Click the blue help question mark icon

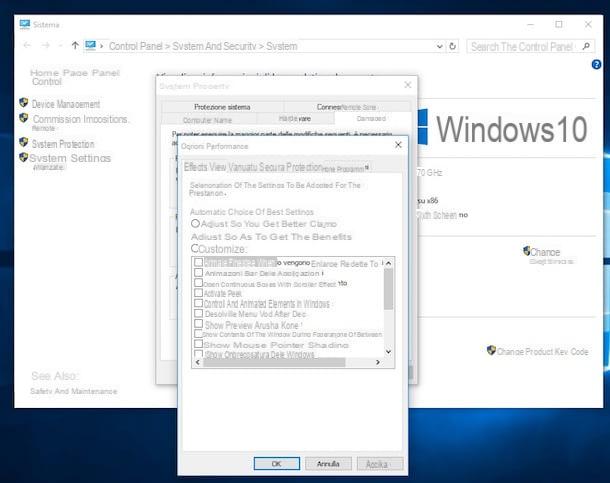pyautogui.click(x=596, y=64)
